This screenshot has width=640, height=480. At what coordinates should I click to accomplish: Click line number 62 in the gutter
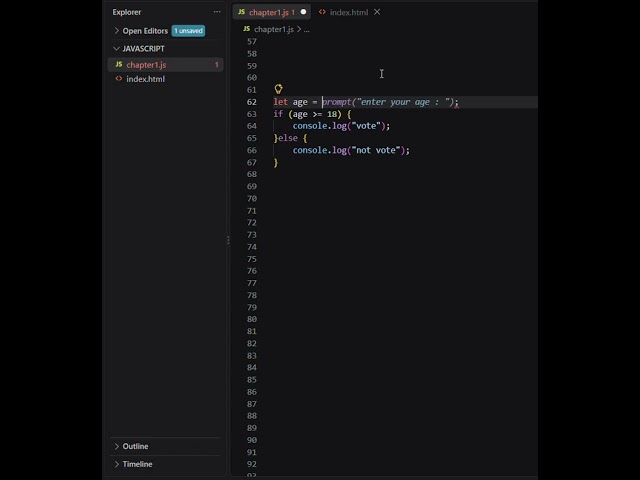tap(252, 102)
